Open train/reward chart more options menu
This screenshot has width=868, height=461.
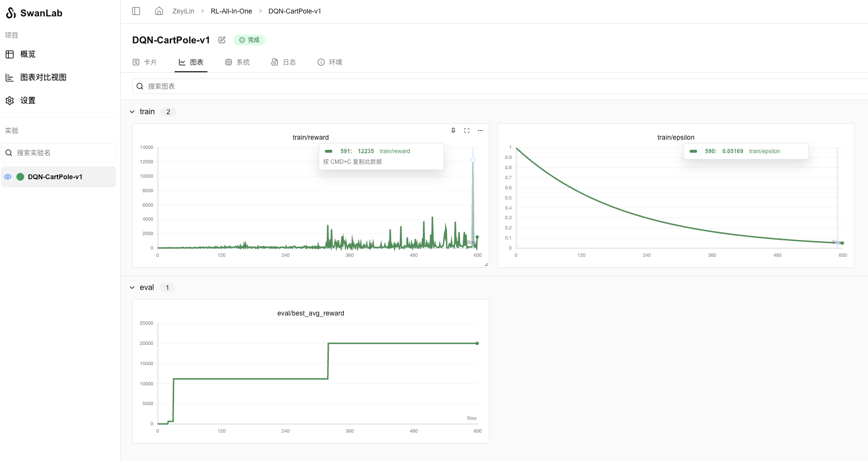coord(480,131)
